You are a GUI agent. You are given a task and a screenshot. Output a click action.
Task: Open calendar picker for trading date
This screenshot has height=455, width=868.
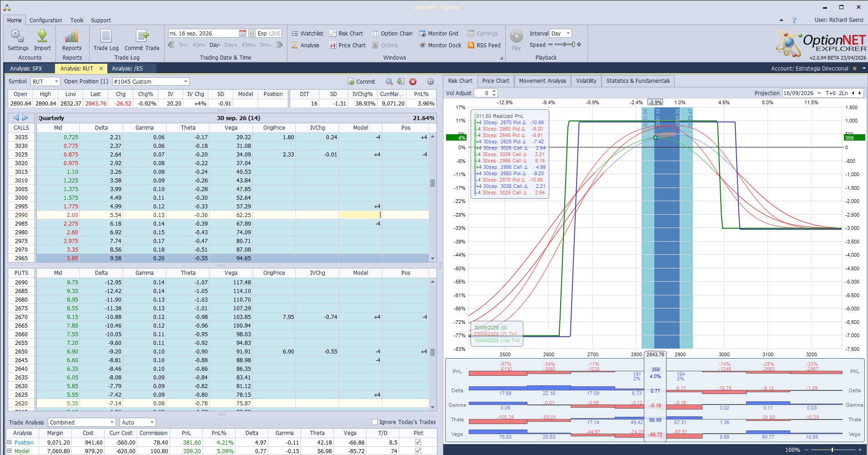click(242, 33)
